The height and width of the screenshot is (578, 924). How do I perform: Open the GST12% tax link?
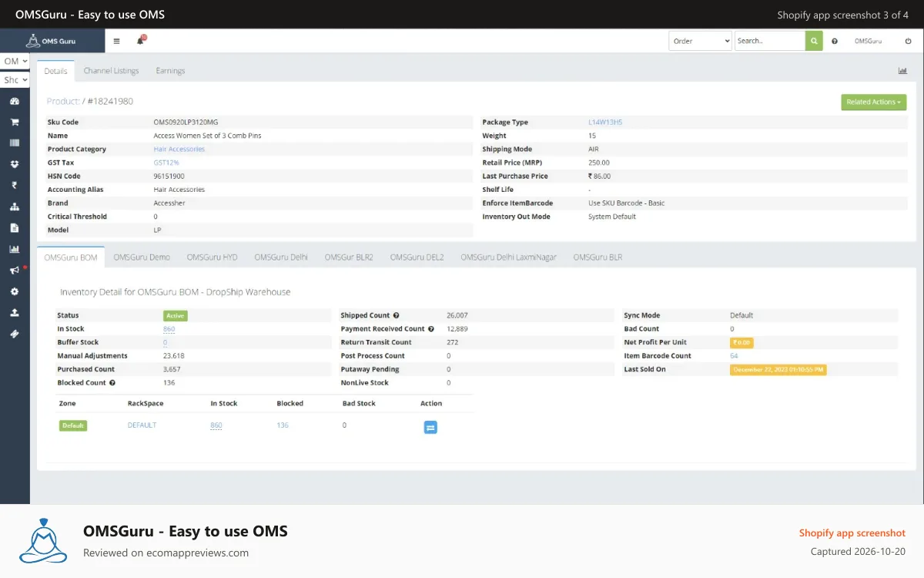click(x=166, y=163)
